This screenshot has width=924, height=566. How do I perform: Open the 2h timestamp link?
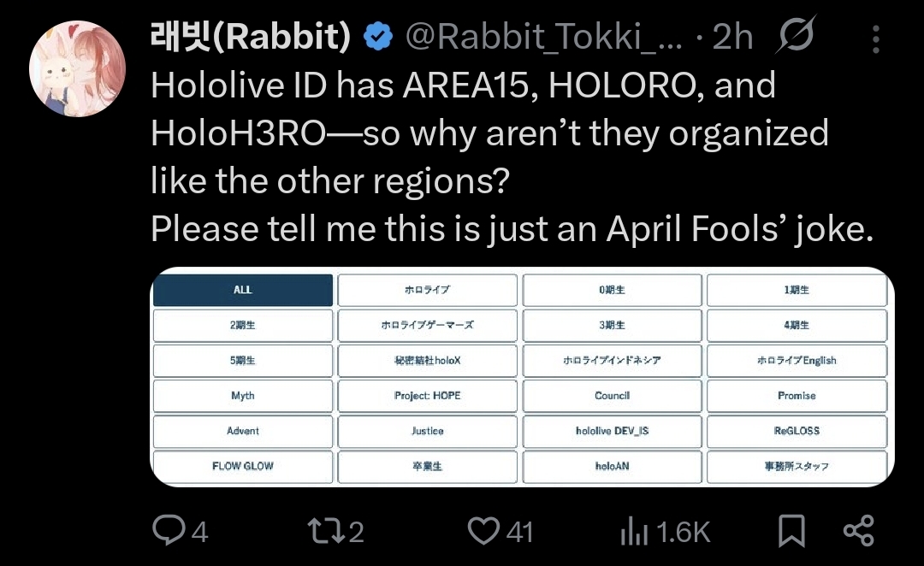[x=732, y=37]
